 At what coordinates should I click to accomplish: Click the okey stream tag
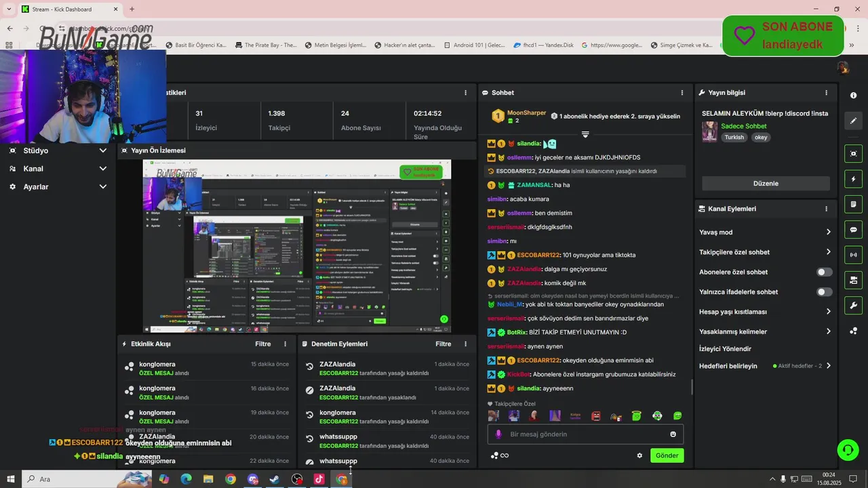[x=761, y=138]
